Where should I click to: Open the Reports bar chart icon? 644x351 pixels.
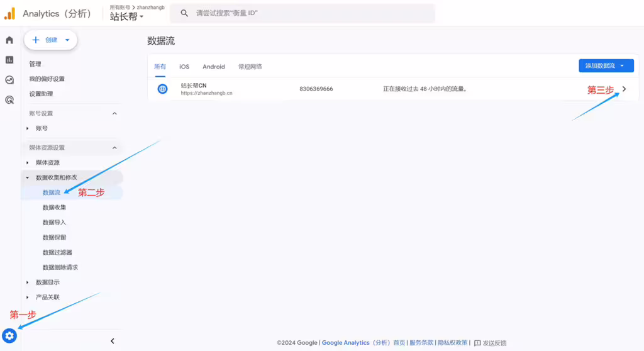9,60
